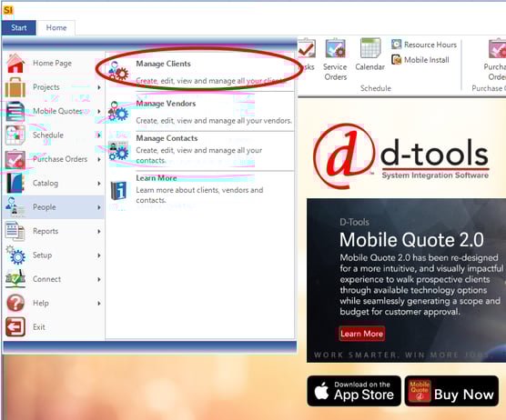Select the Exit menu entry
The width and height of the screenshot is (506, 420).
pyautogui.click(x=54, y=327)
